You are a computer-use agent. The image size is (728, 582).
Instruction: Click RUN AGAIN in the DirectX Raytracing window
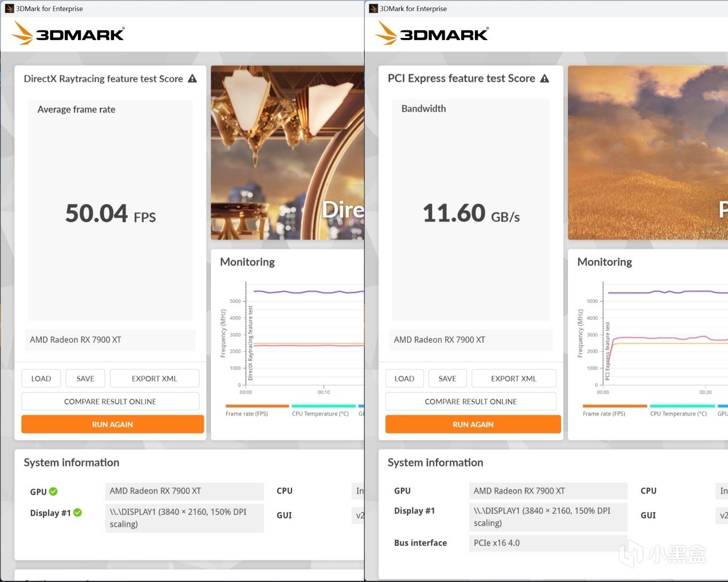(112, 424)
